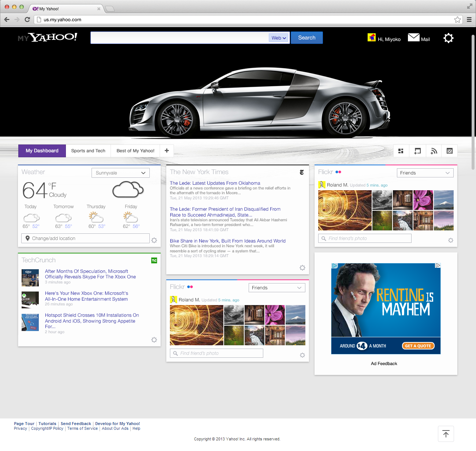Image resolution: width=476 pixels, height=451 pixels.
Task: Open the Page Tour footer link
Action: 24,424
